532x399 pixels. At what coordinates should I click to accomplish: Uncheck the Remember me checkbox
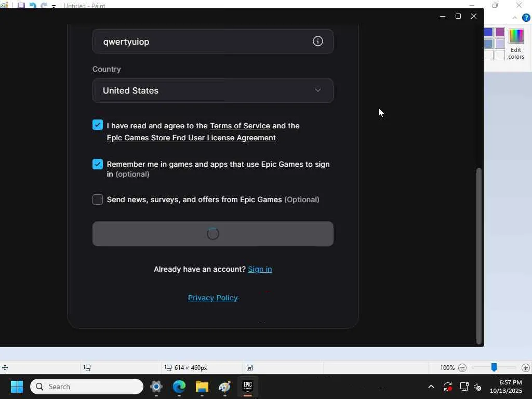pos(98,164)
